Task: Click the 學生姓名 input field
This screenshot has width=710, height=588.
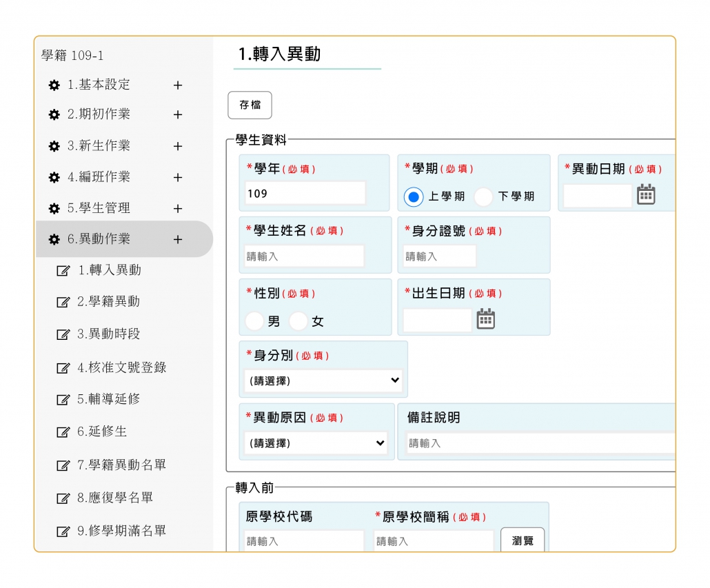Action: [x=304, y=256]
